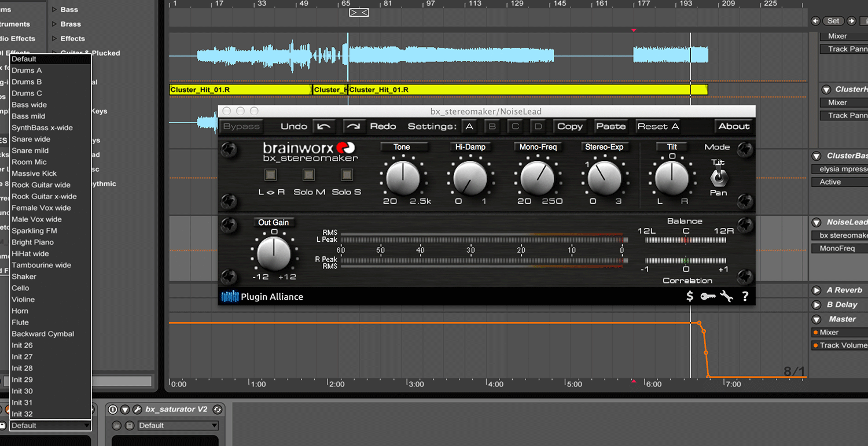
Task: Click the Copy settings button
Action: (570, 126)
